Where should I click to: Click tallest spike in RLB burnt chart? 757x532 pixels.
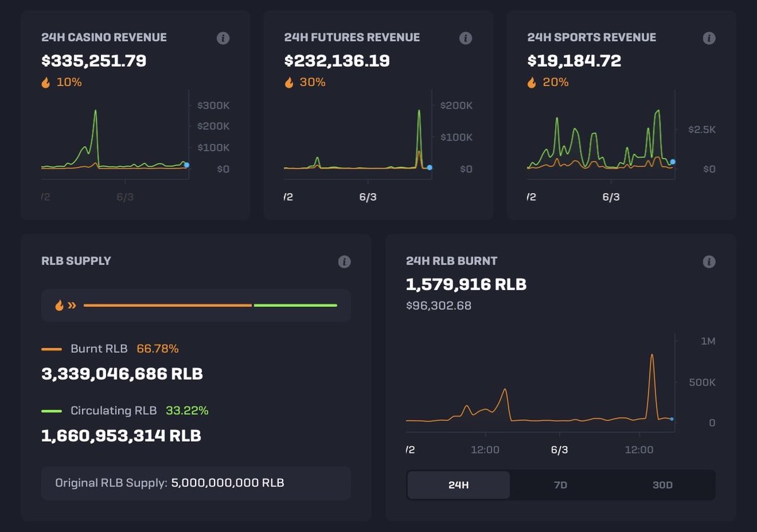point(652,356)
